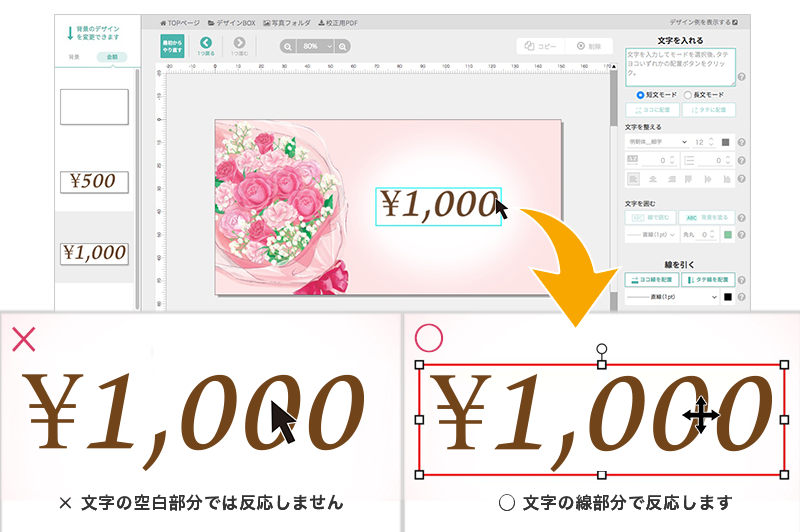The width and height of the screenshot is (800, 532).
Task: Open the font family dropdown
Action: (659, 142)
